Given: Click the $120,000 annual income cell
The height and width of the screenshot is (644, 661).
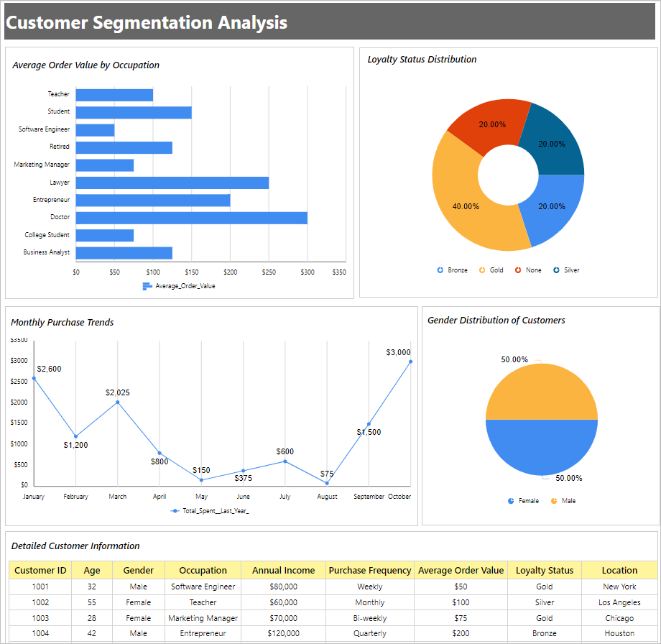Looking at the screenshot, I should (x=283, y=633).
